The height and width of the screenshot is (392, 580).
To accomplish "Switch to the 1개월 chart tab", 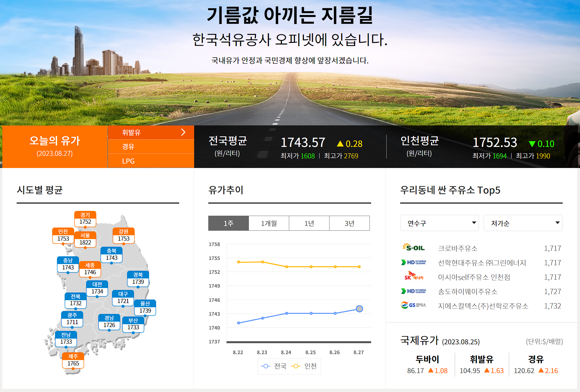I will (269, 223).
